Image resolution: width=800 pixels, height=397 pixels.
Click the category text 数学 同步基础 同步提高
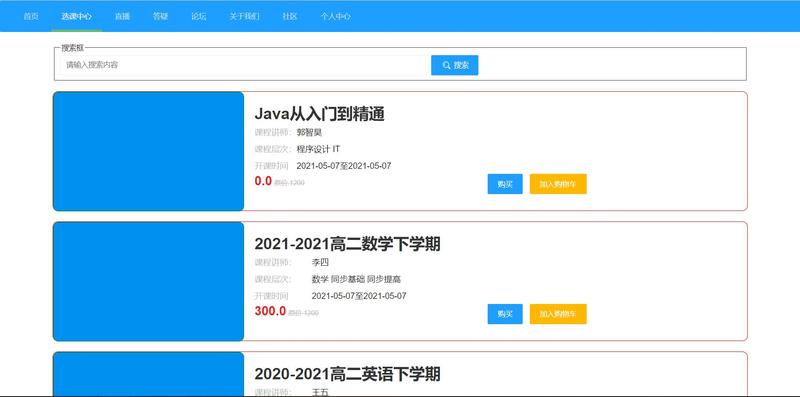pyautogui.click(x=356, y=280)
